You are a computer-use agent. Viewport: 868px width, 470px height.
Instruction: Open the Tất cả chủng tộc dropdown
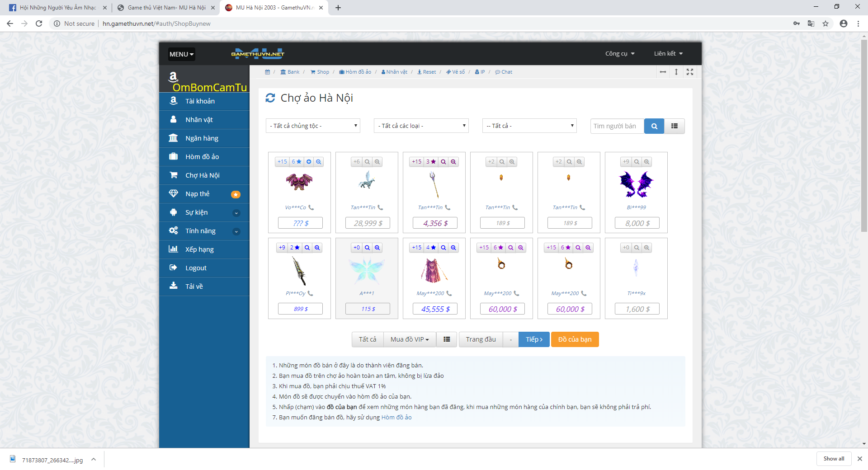(x=313, y=126)
